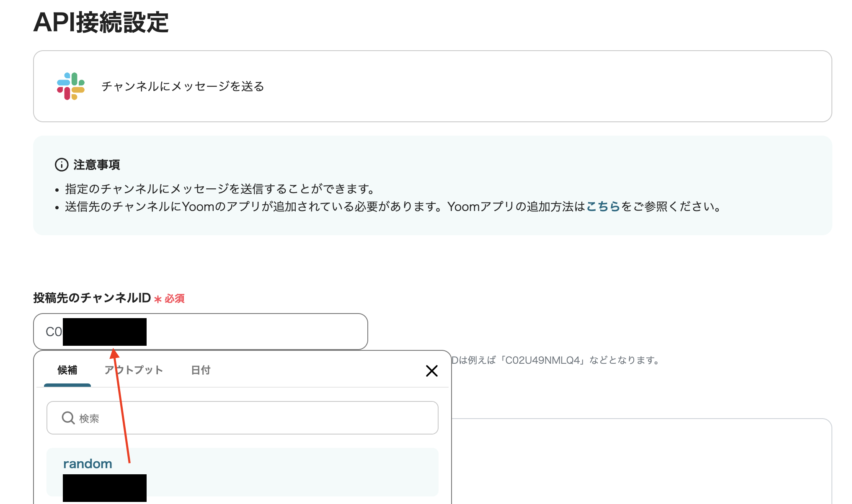Switch to the アウトプット tab
The image size is (852, 504).
click(x=134, y=370)
